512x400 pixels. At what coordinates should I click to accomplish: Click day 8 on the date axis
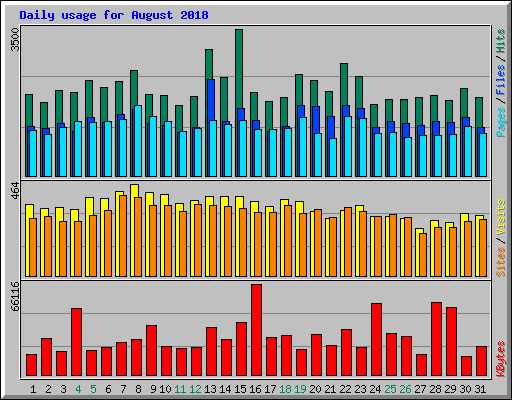(138, 389)
